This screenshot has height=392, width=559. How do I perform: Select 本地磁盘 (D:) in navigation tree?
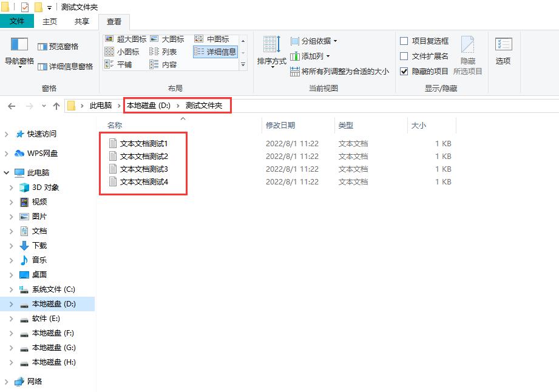click(x=47, y=304)
